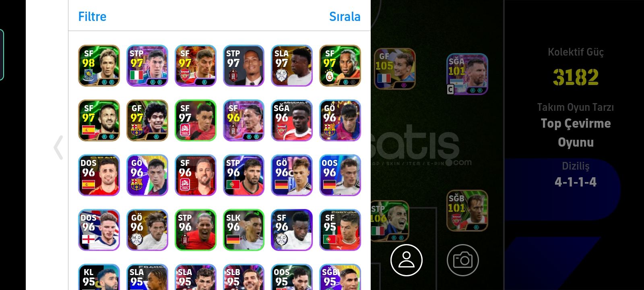The height and width of the screenshot is (290, 644).
Task: Pick OOS 96 Germany flag card
Action: click(340, 175)
